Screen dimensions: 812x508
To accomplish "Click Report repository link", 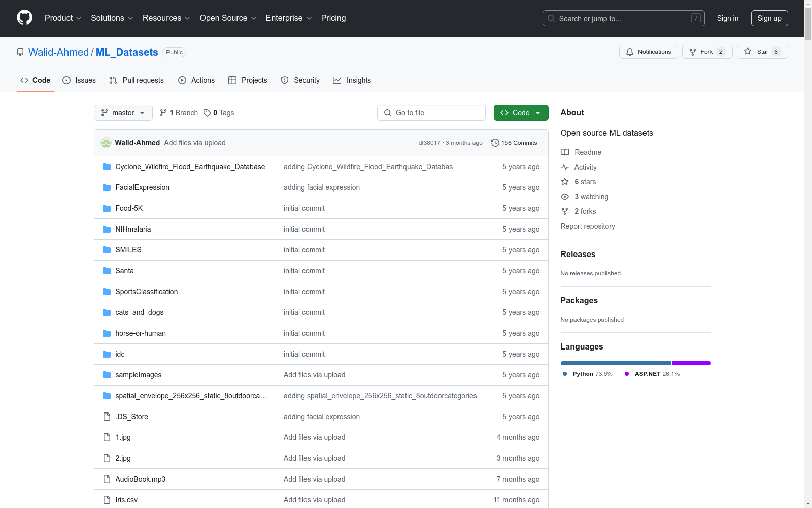I will (588, 226).
